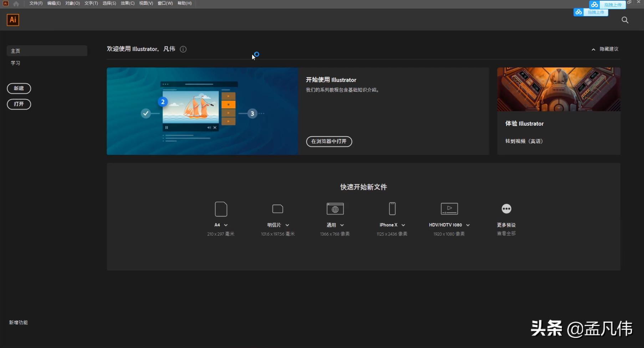Open the iPhone X preset dropdown arrow
644x348 pixels.
(x=403, y=225)
